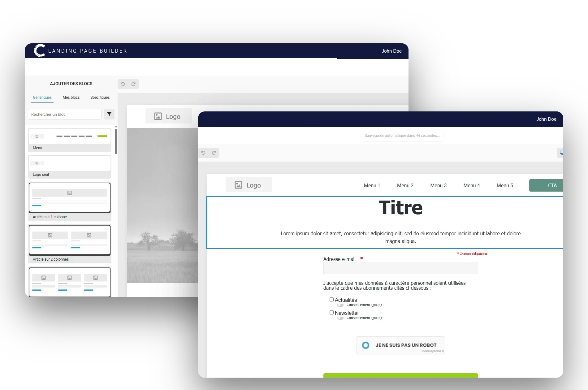Click the AJOUTER DES BLOCS panel title
This screenshot has width=588, height=390.
71,84
